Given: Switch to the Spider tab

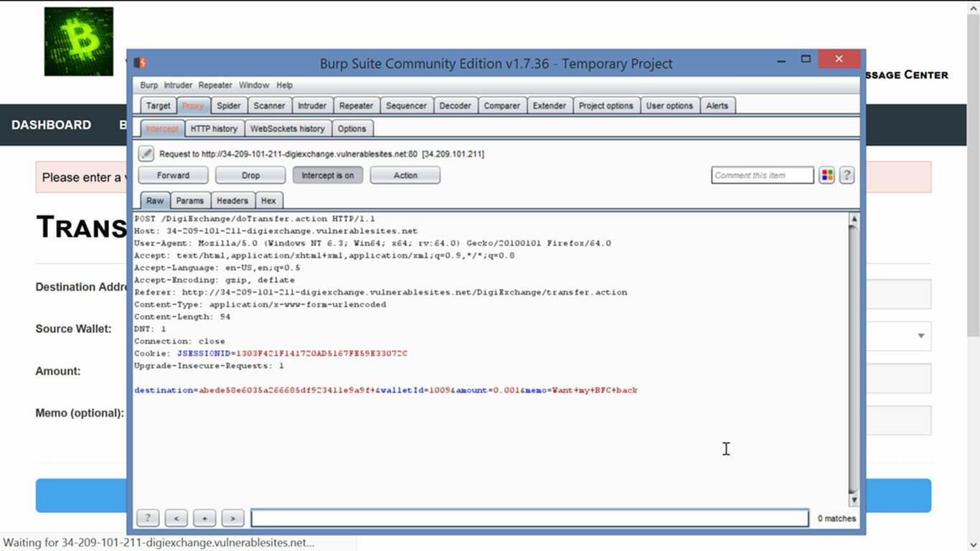Looking at the screenshot, I should (229, 105).
